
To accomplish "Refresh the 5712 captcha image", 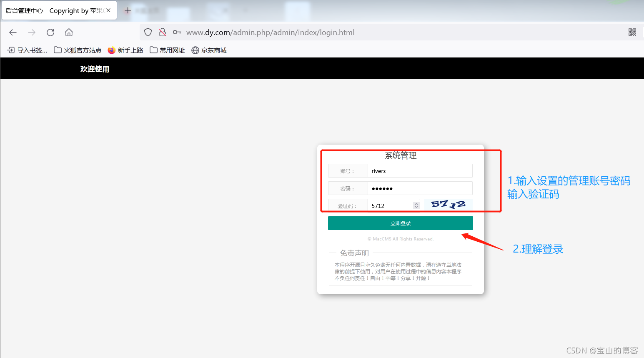I will [x=448, y=204].
